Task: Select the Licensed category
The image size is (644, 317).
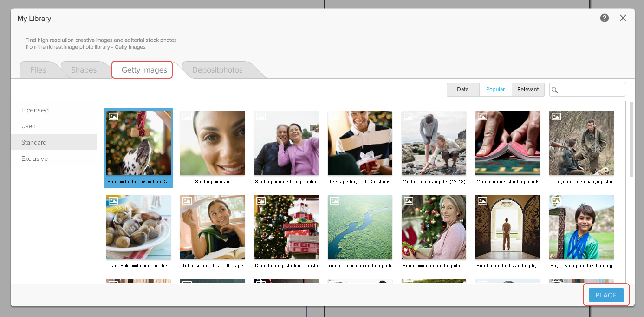Action: tap(35, 110)
